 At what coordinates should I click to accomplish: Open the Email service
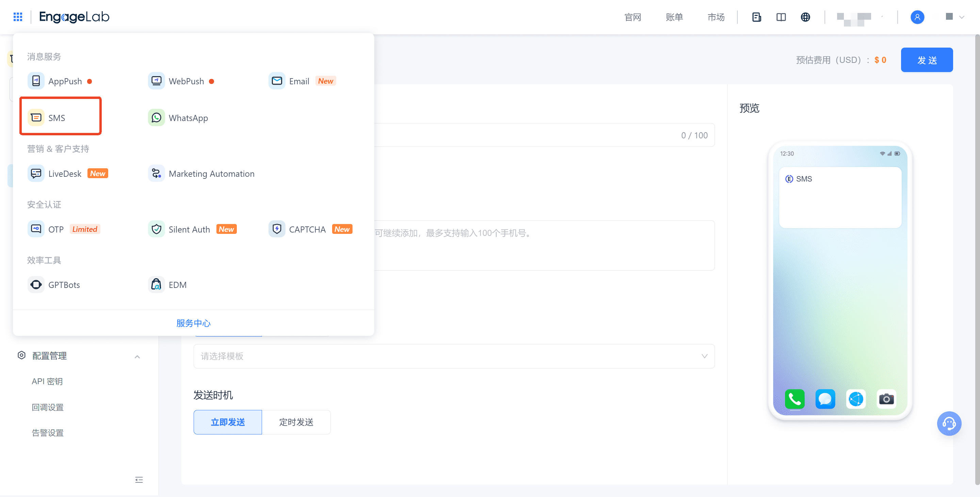tap(302, 81)
